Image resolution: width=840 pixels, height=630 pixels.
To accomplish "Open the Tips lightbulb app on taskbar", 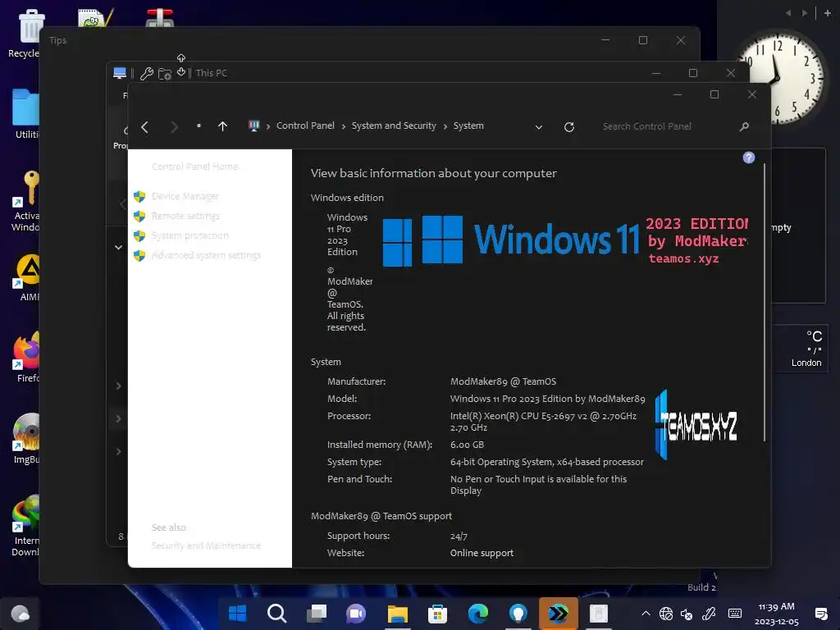I will click(x=518, y=614).
